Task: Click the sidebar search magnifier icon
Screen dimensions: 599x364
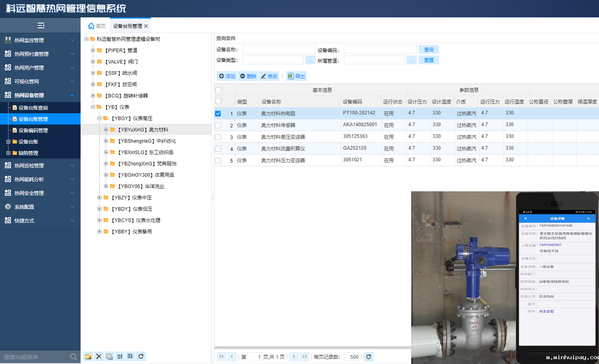Action: click(x=73, y=357)
